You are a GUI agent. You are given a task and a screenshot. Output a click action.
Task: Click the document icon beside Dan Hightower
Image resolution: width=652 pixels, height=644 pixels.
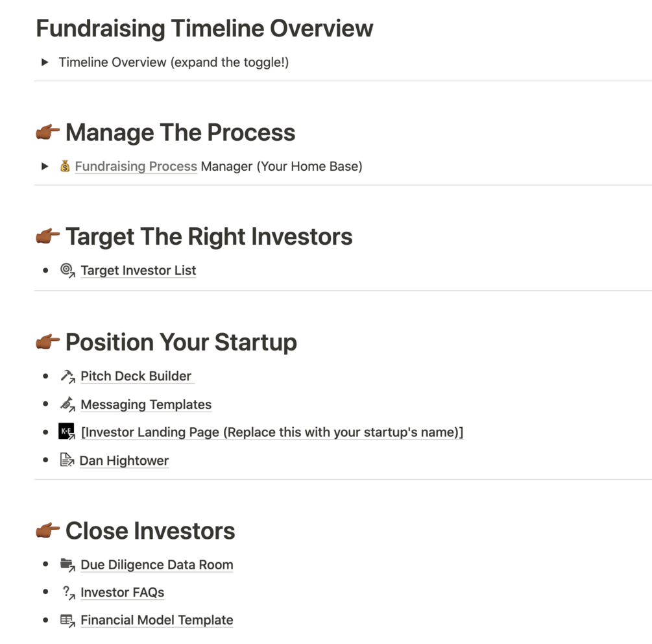click(67, 460)
